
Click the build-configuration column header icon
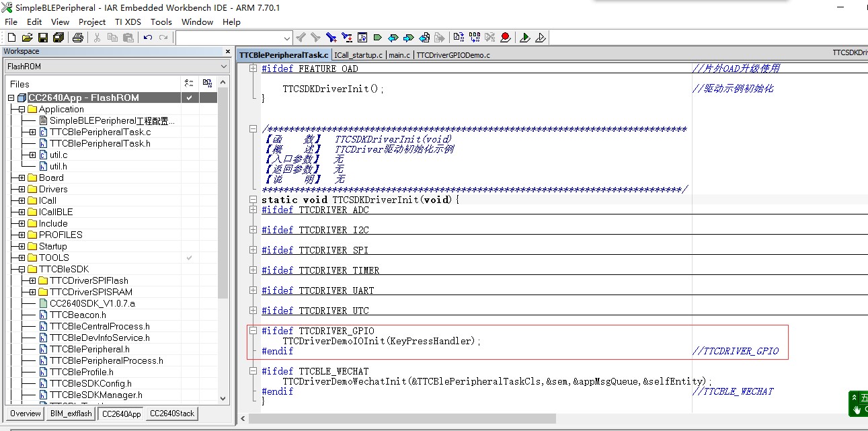(x=207, y=83)
